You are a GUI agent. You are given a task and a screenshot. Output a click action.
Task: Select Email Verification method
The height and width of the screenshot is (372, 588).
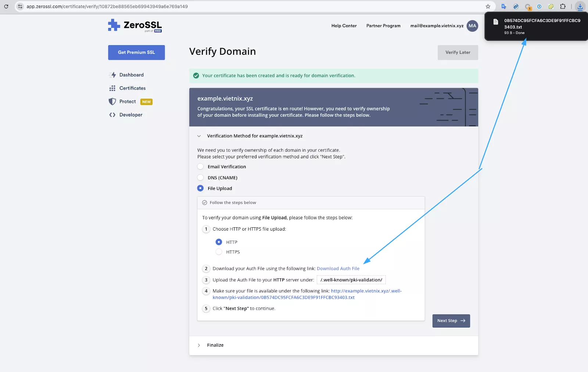coord(201,167)
